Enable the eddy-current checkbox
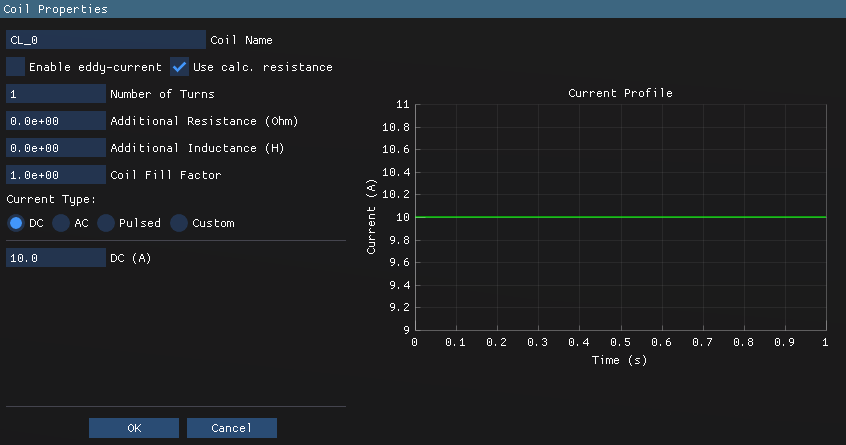846x445 pixels. (16, 67)
